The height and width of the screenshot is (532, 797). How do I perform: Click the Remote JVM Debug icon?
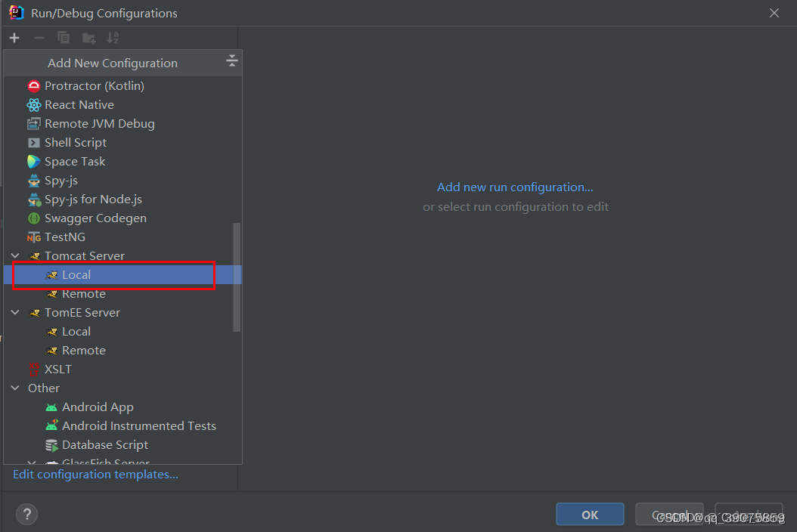pyautogui.click(x=33, y=123)
